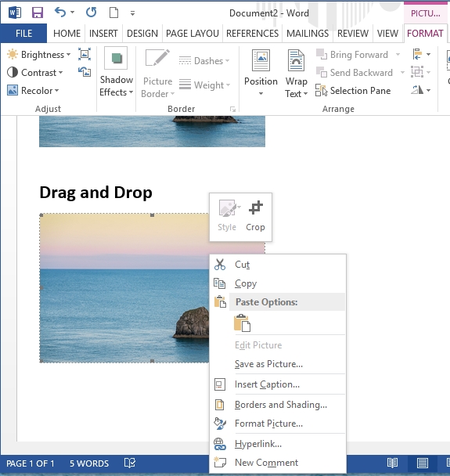Switch to the INSERT ribbon tab
This screenshot has width=450, height=476.
point(103,34)
